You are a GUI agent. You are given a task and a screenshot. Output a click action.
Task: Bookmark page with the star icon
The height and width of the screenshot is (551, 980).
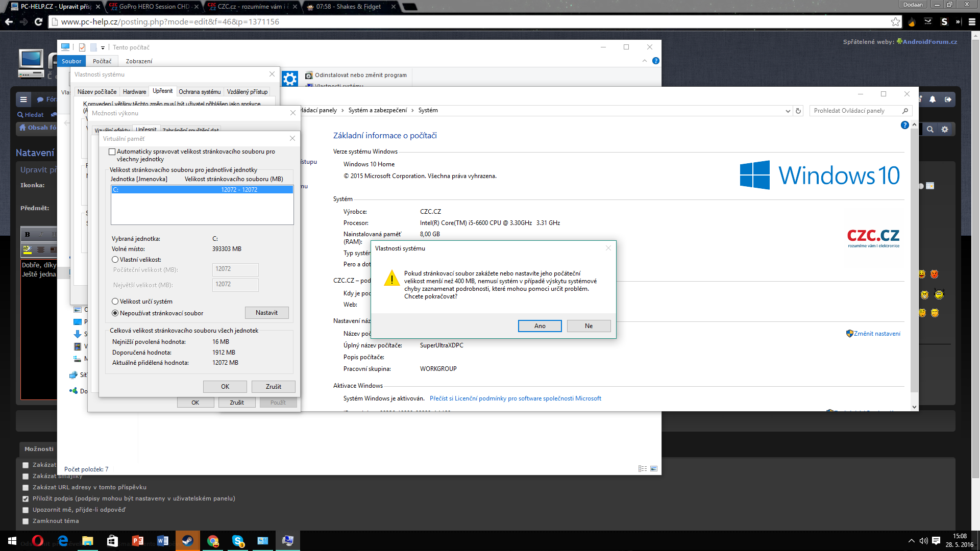coord(895,22)
